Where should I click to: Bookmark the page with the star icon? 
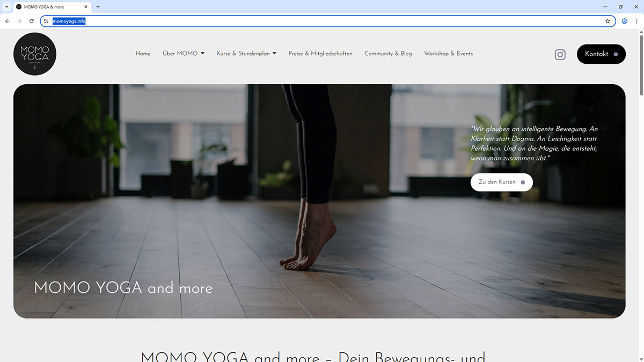[608, 21]
